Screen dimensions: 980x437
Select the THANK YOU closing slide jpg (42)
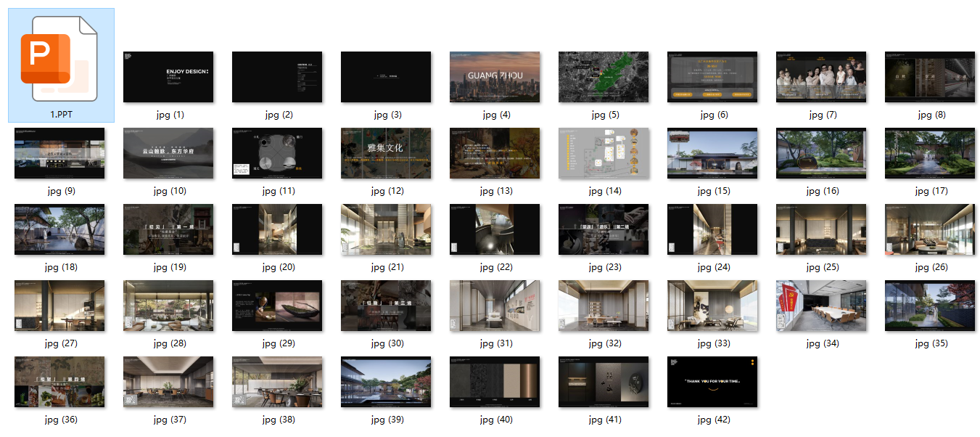click(712, 382)
